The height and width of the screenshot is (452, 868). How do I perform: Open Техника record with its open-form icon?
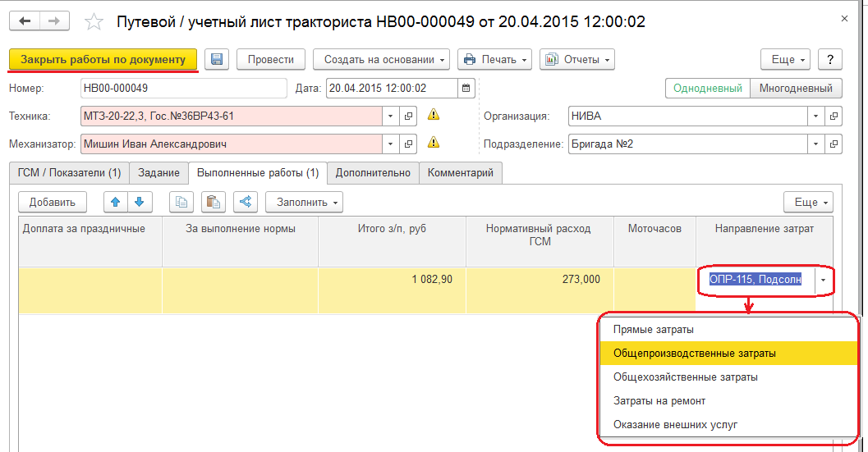pyautogui.click(x=408, y=116)
